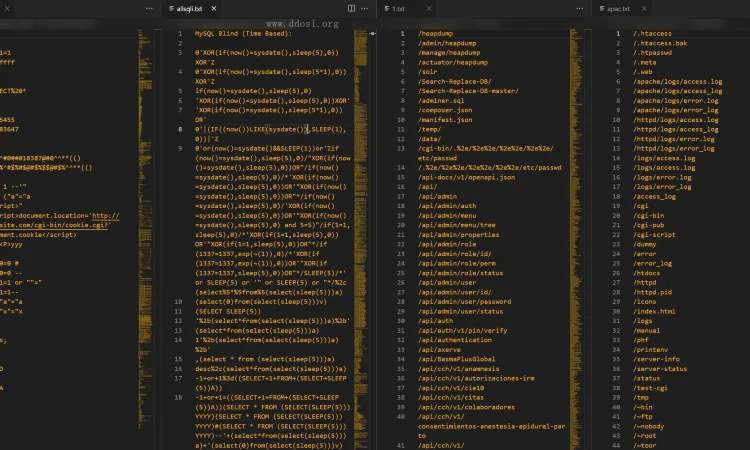Click line number 13 in allsqli.txt

point(178,330)
